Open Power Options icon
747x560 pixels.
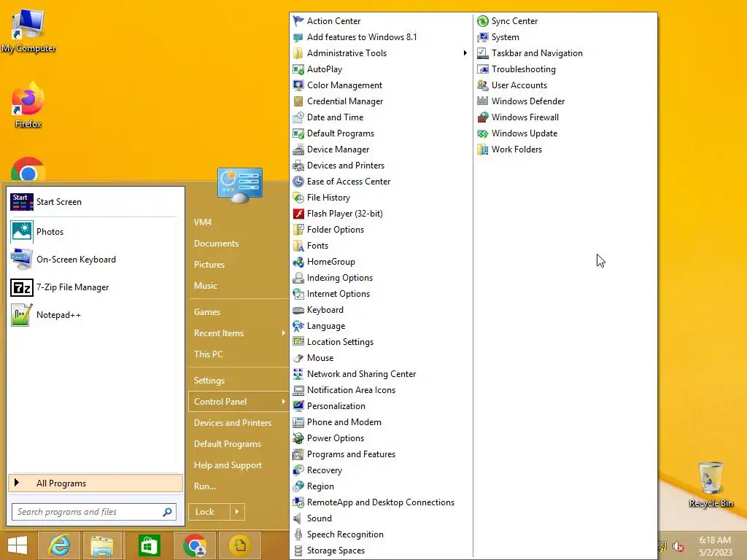tap(298, 438)
